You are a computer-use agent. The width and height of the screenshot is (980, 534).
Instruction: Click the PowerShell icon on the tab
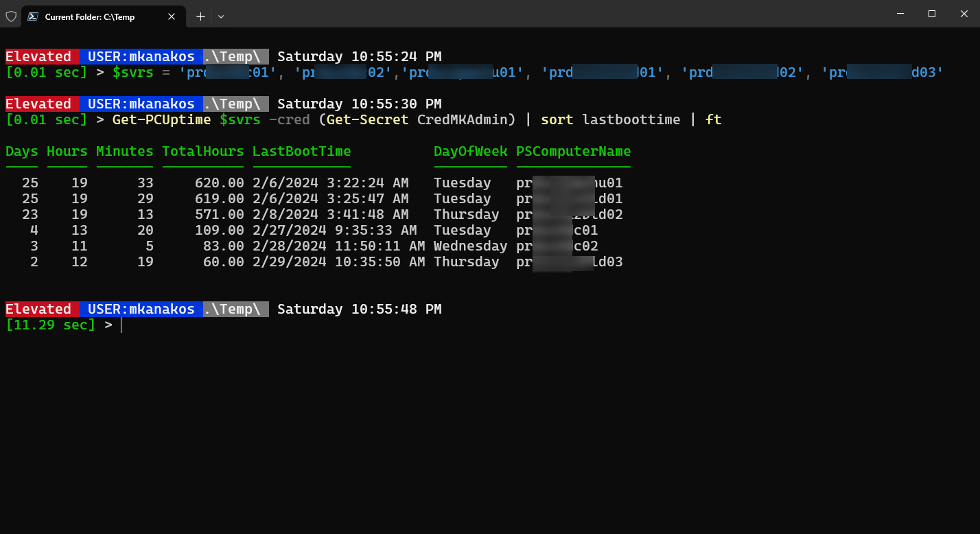pyautogui.click(x=32, y=16)
